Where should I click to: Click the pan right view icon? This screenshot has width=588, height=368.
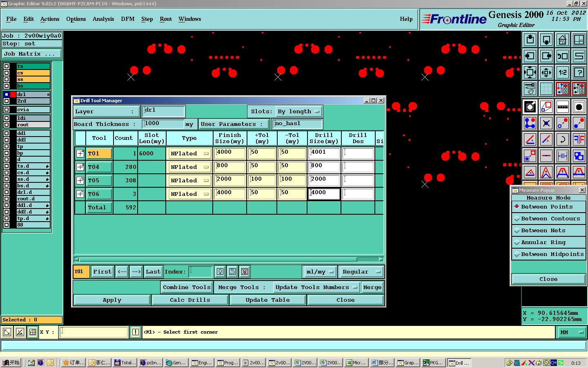point(546,56)
